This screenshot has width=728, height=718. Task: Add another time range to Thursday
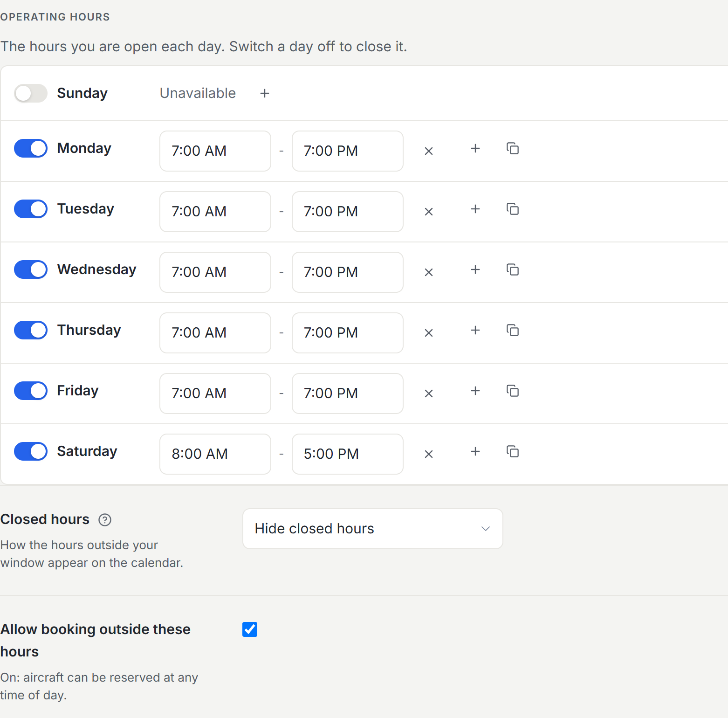475,330
